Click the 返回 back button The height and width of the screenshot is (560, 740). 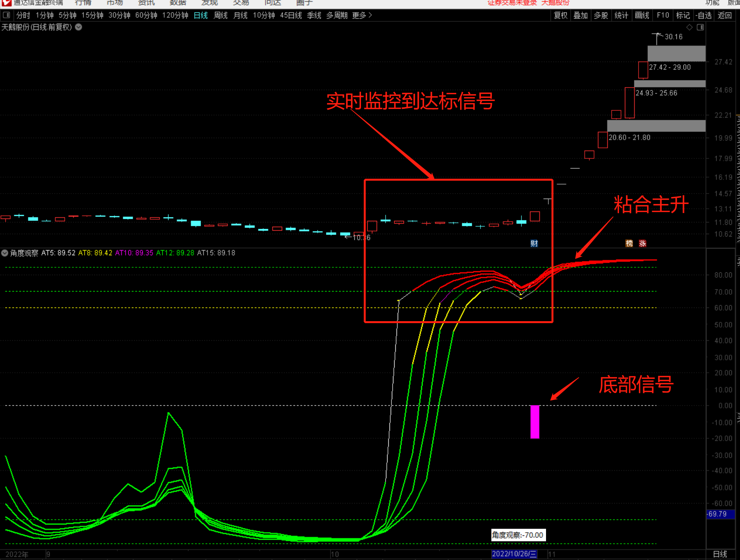pyautogui.click(x=724, y=15)
